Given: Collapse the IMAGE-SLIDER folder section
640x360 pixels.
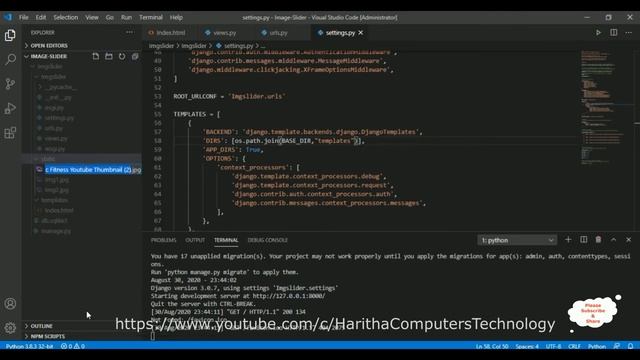Looking at the screenshot, I should point(49,56).
